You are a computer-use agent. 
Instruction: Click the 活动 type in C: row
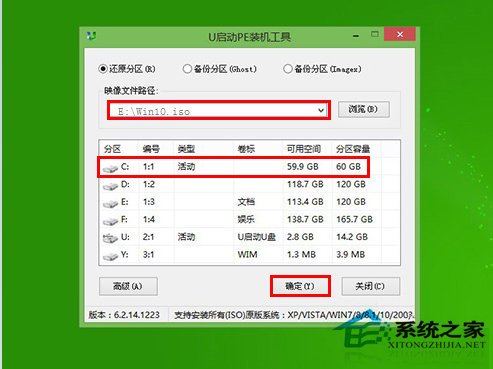186,166
